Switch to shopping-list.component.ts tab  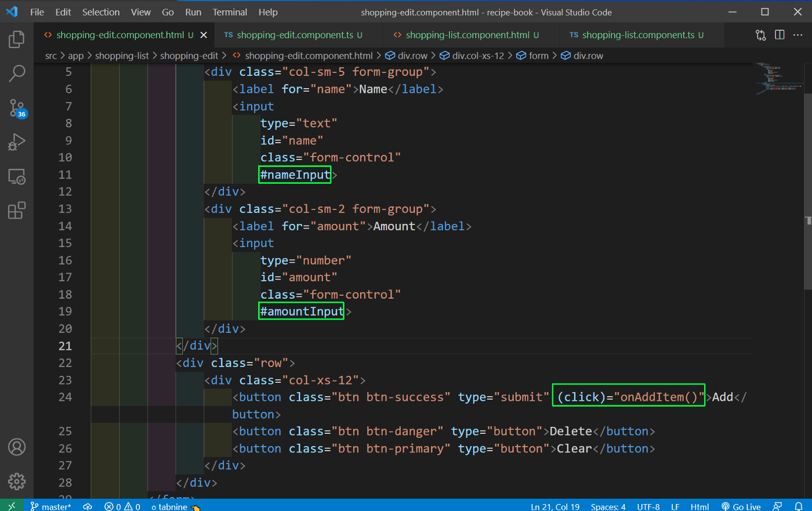pyautogui.click(x=641, y=35)
